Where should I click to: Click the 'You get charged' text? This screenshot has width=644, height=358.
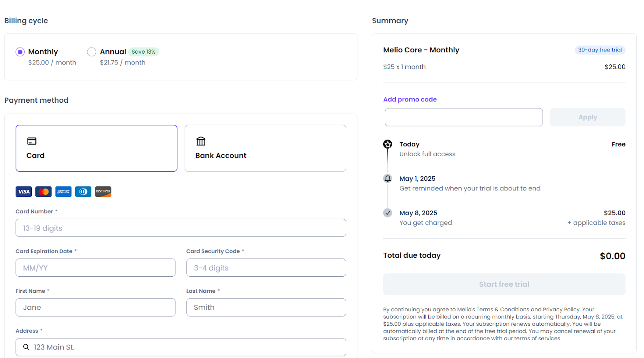[x=425, y=223]
